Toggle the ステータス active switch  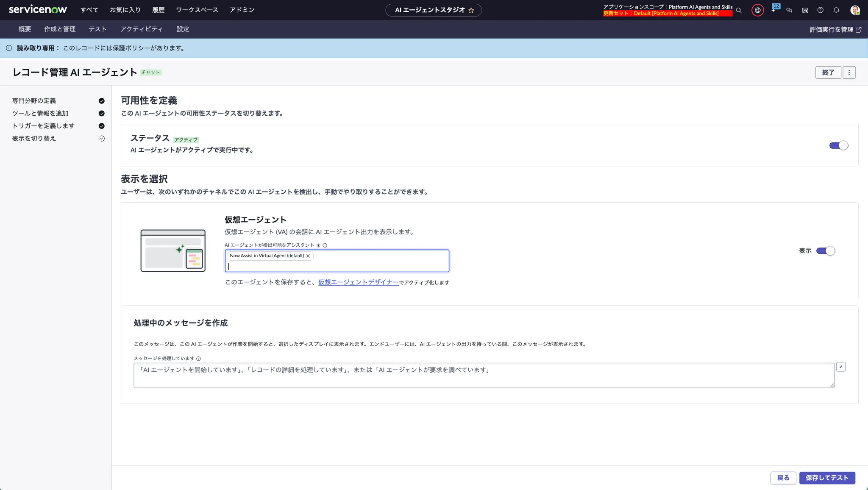coord(838,145)
